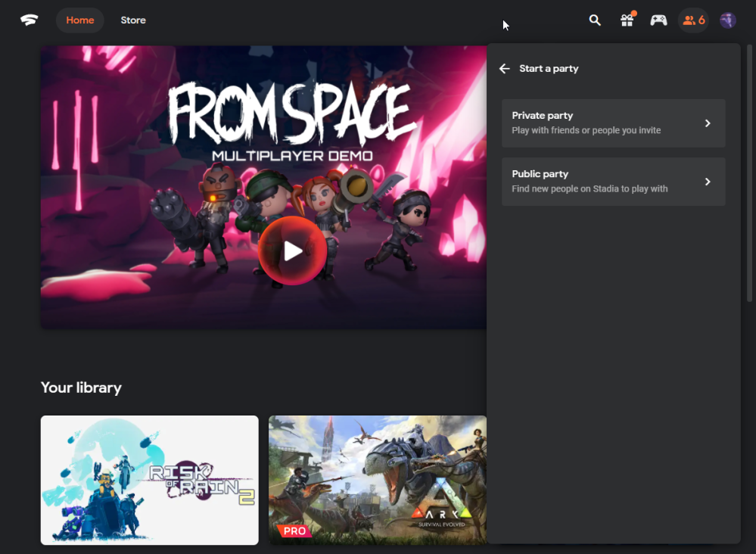This screenshot has width=756, height=554.
Task: Choose the Public party option label
Action: tap(540, 174)
